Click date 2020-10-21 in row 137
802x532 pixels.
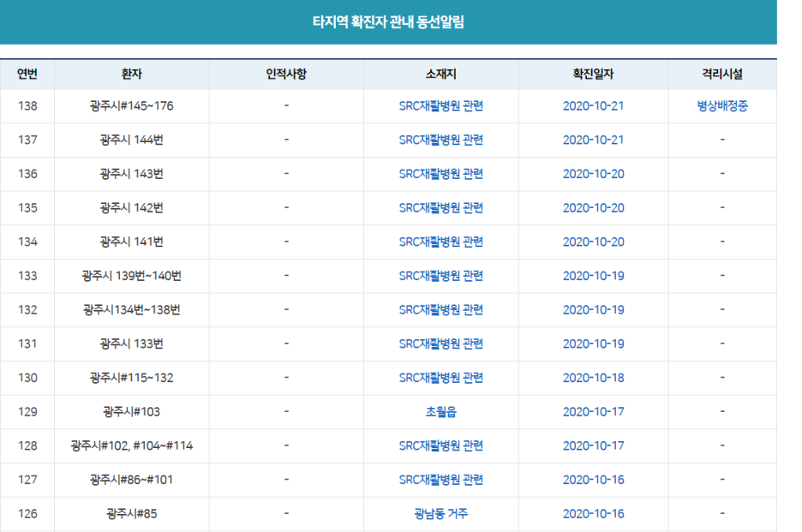[x=593, y=140]
